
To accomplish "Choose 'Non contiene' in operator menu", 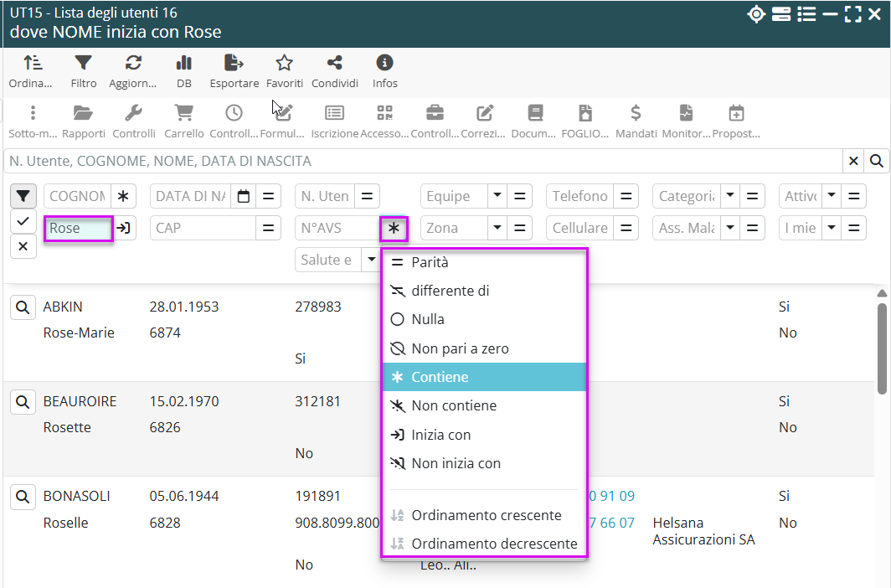I will (453, 405).
